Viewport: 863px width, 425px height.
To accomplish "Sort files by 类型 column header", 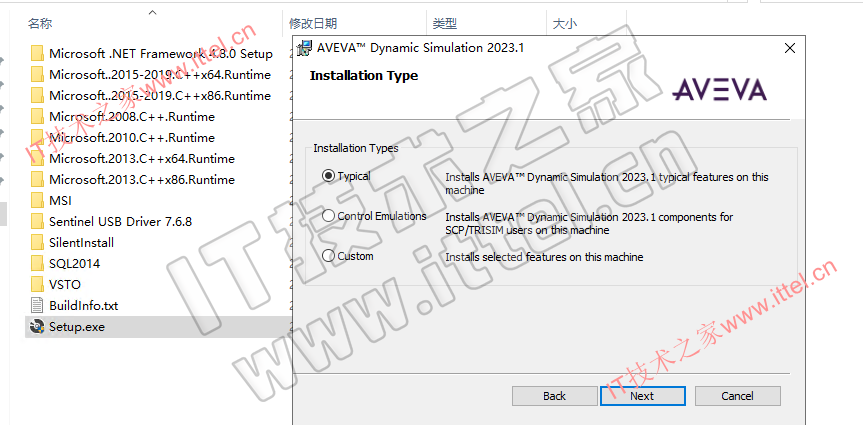I will [x=445, y=24].
